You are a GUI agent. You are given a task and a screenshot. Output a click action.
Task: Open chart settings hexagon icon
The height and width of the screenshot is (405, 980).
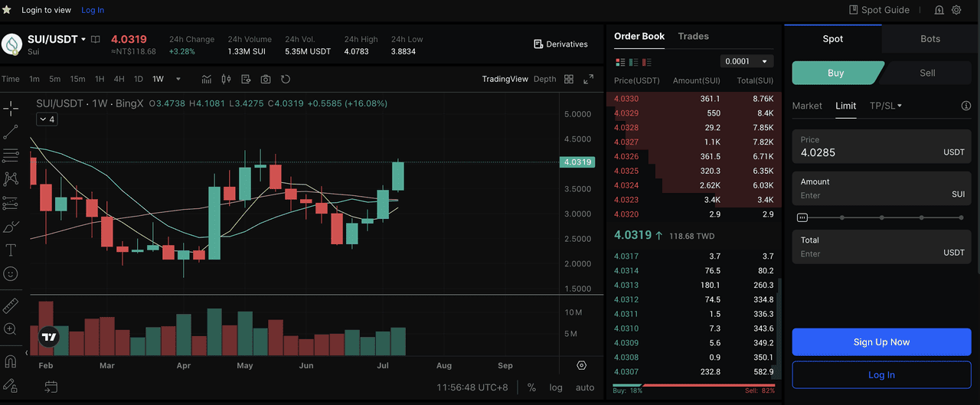[582, 365]
